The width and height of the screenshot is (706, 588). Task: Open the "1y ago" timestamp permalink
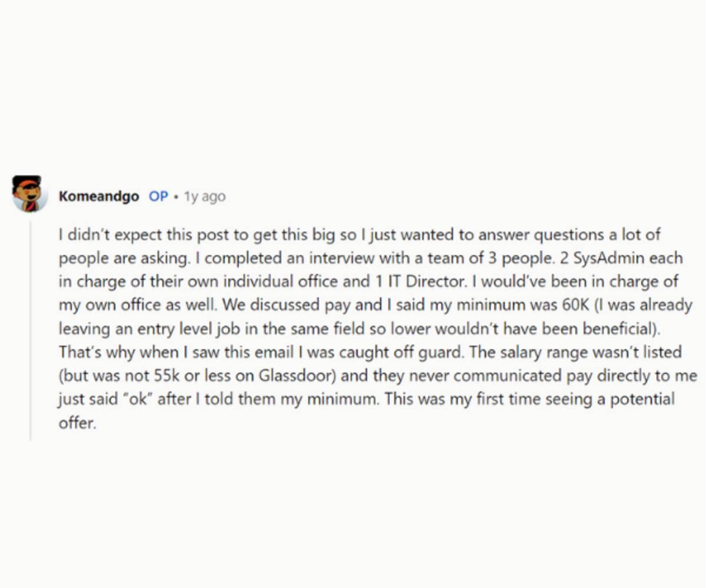coord(204,196)
